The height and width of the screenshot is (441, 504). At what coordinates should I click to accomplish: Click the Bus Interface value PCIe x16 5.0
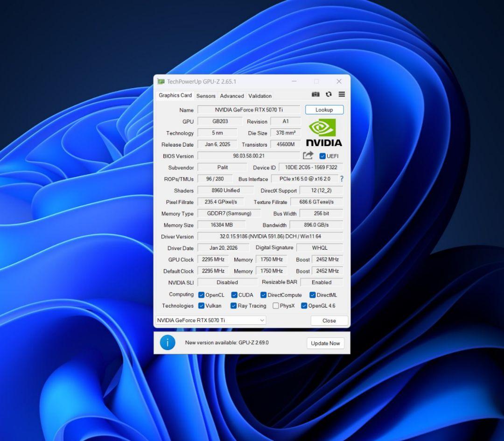305,179
